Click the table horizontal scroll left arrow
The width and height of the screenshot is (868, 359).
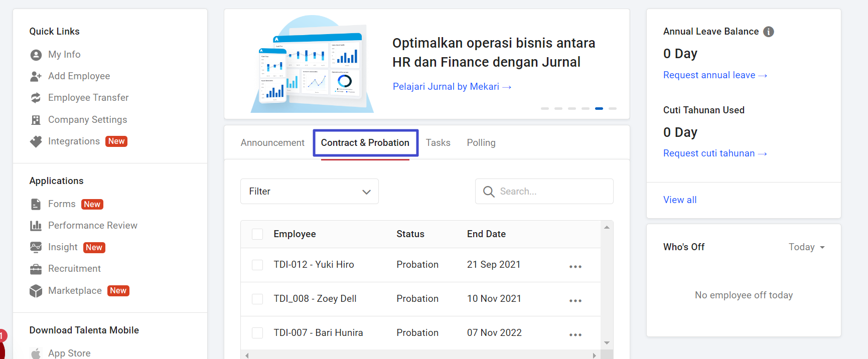[247, 355]
